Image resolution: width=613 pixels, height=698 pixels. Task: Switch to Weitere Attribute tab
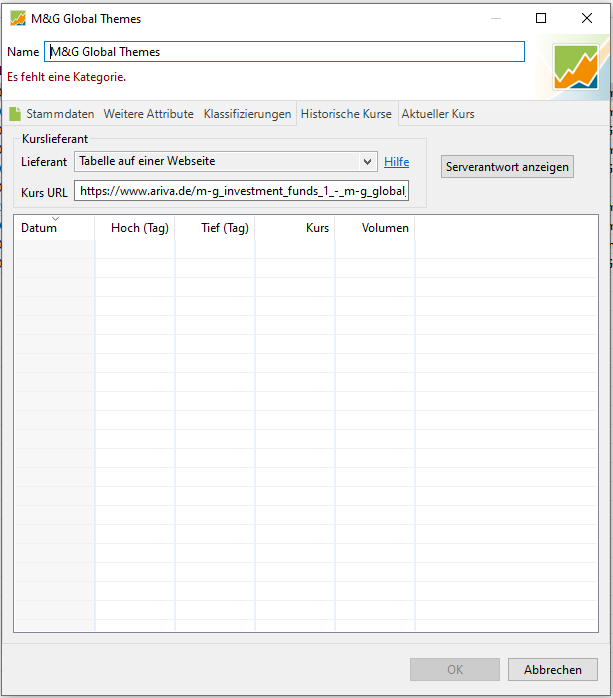coord(149,114)
